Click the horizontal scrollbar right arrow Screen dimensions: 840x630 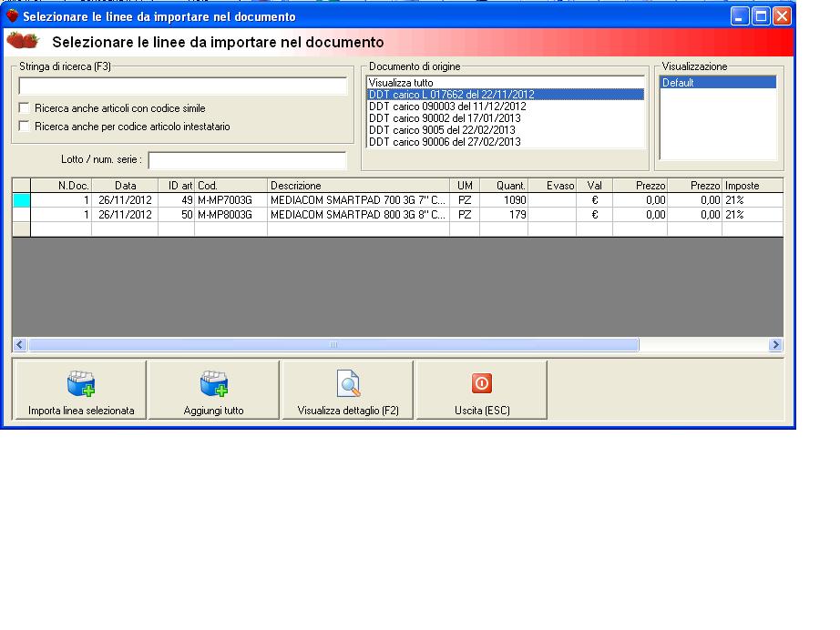(775, 345)
